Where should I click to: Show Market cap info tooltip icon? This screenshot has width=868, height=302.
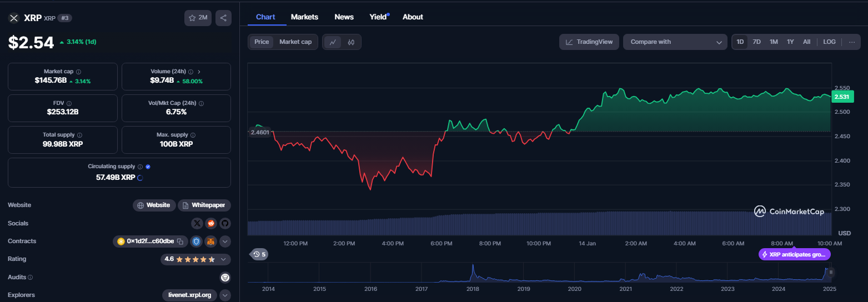[x=78, y=72]
